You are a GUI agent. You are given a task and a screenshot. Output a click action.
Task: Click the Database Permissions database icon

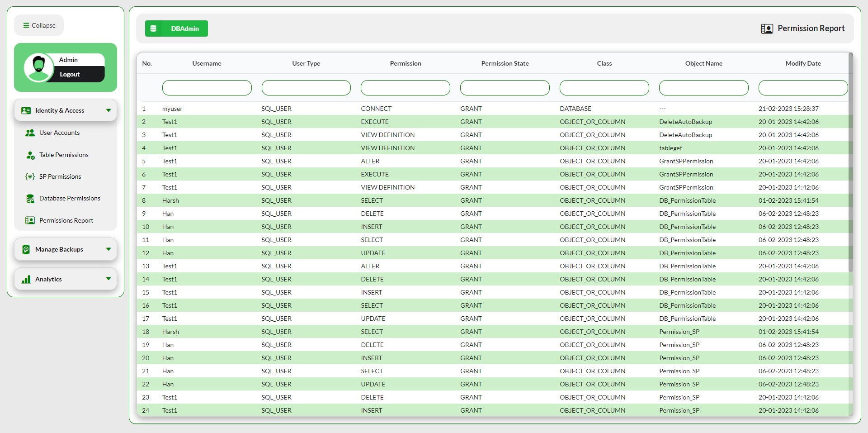tap(30, 199)
